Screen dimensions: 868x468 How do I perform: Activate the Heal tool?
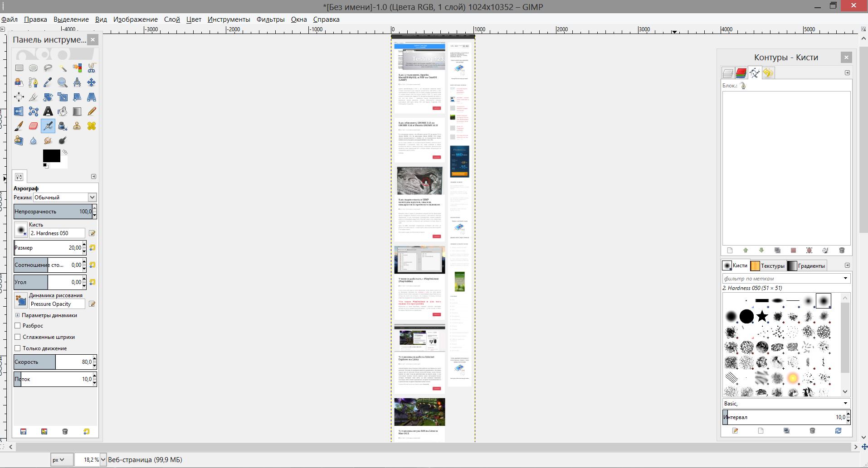[x=92, y=126]
